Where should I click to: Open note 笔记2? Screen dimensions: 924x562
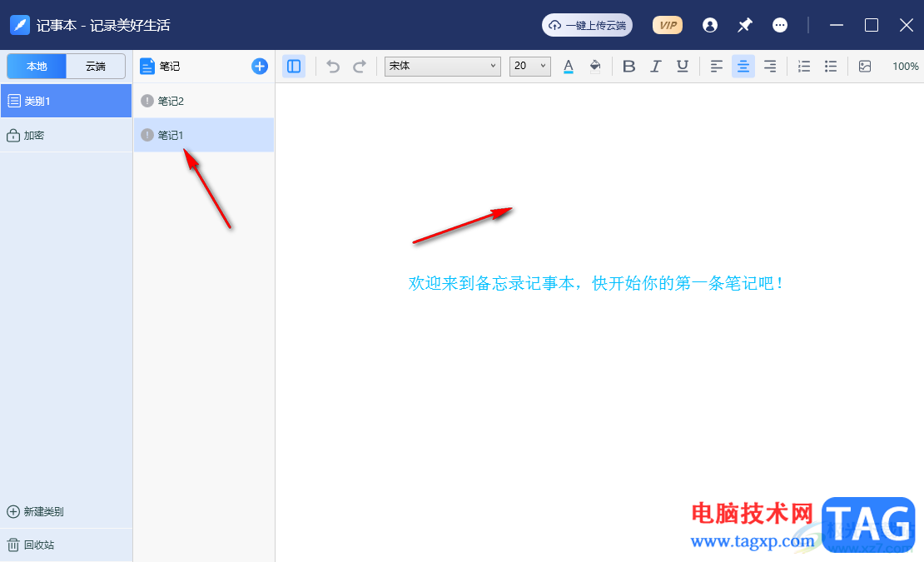click(x=204, y=101)
